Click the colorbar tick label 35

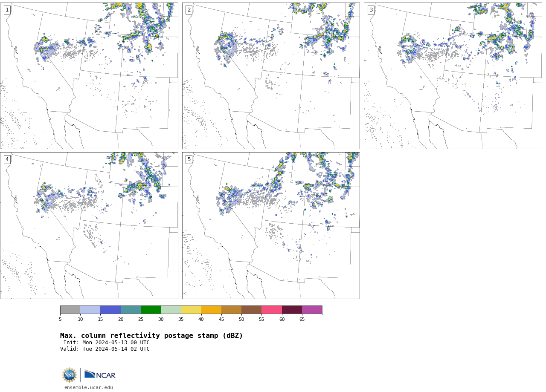181,319
